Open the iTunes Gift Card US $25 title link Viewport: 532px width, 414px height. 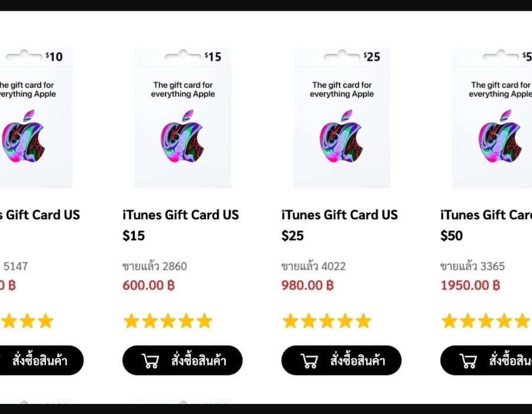[339, 215]
